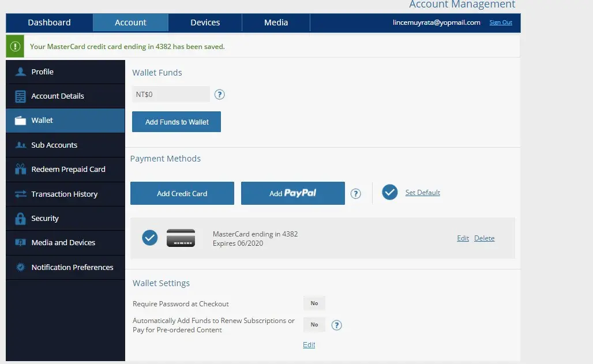Click the 'Payment Methods' heading
The image size is (593, 364).
point(166,159)
